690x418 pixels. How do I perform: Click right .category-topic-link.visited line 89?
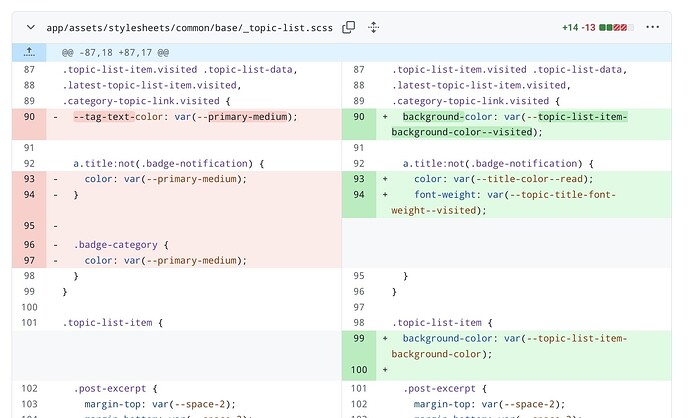[476, 101]
